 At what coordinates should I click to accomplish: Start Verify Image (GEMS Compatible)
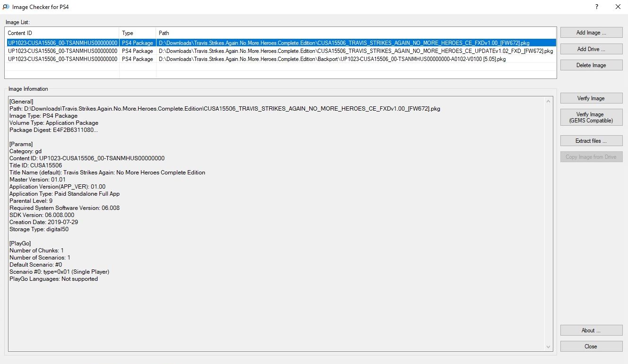tap(591, 117)
